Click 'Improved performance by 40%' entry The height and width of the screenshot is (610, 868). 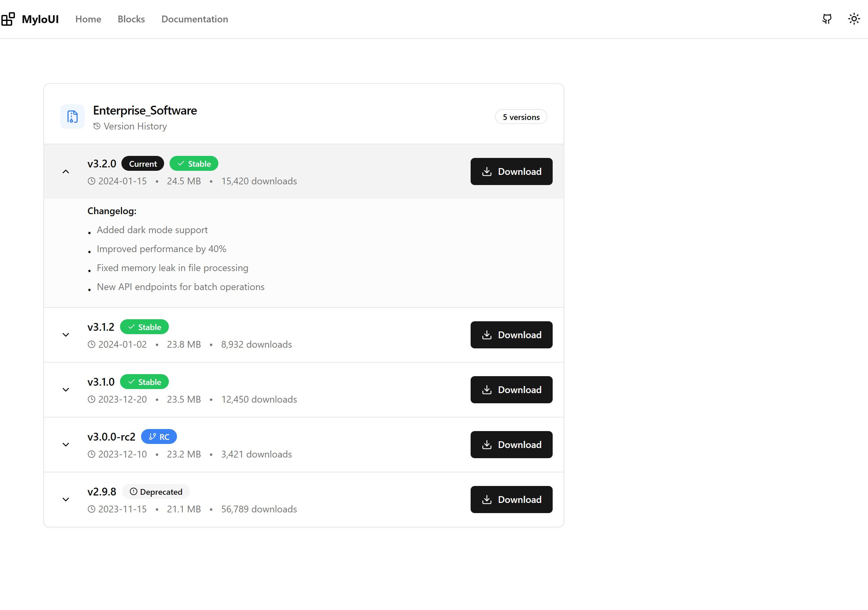point(162,249)
